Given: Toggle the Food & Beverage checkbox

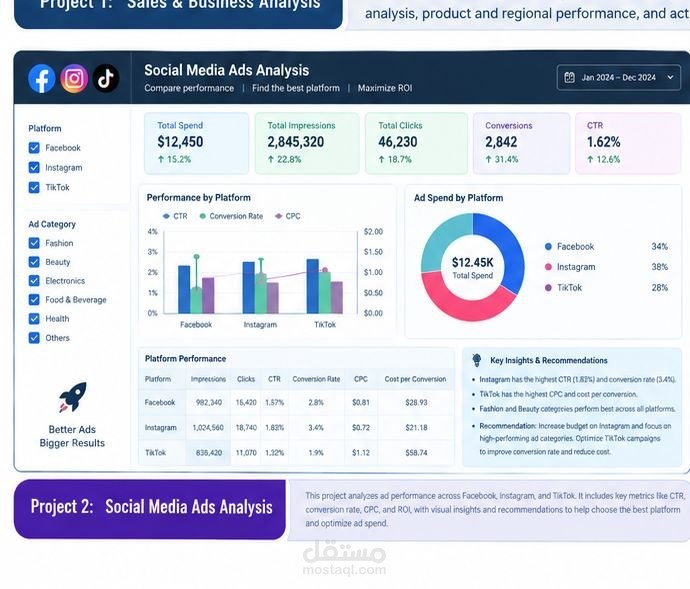Looking at the screenshot, I should point(34,299).
